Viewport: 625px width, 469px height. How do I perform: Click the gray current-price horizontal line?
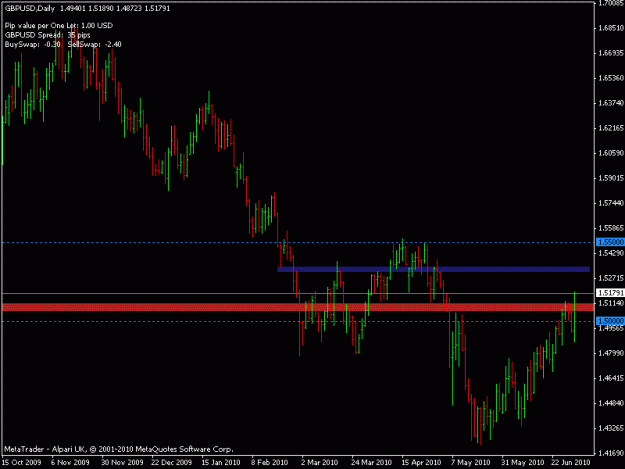click(298, 294)
